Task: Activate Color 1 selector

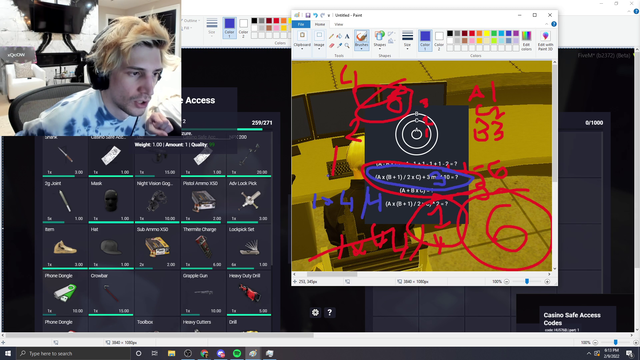Action: (x=425, y=40)
